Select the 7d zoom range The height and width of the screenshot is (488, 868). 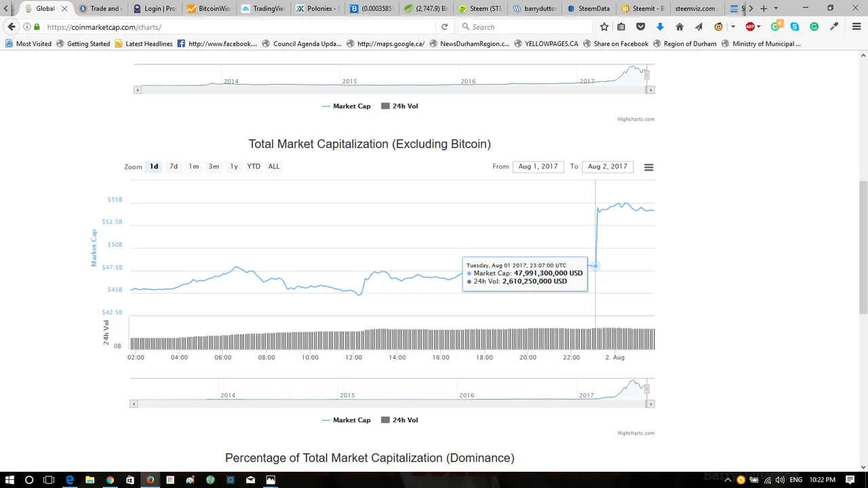pos(174,167)
